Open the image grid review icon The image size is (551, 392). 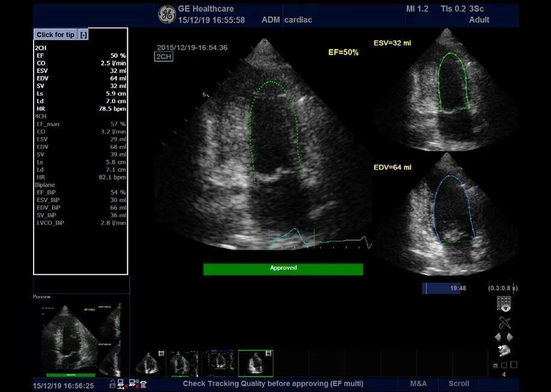coord(504,303)
